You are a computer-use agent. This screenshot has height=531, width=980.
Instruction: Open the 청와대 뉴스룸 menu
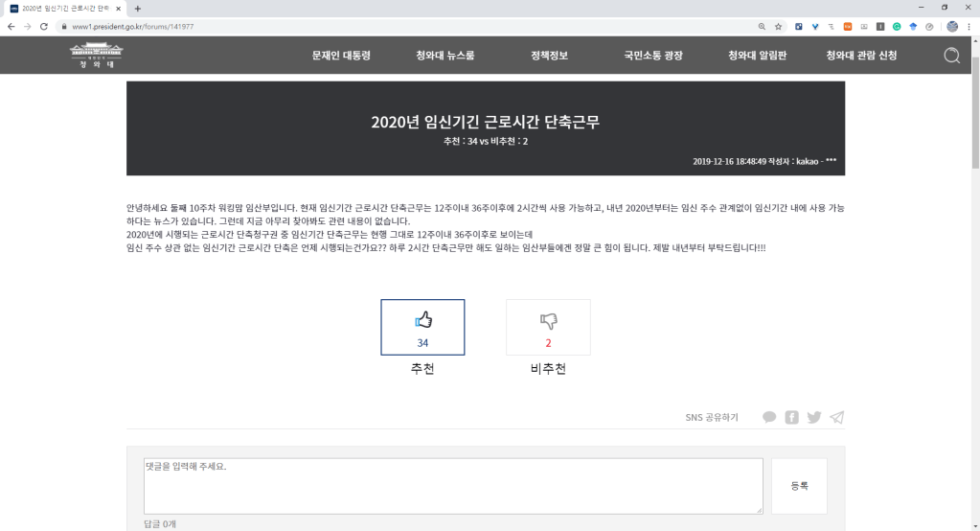444,56
